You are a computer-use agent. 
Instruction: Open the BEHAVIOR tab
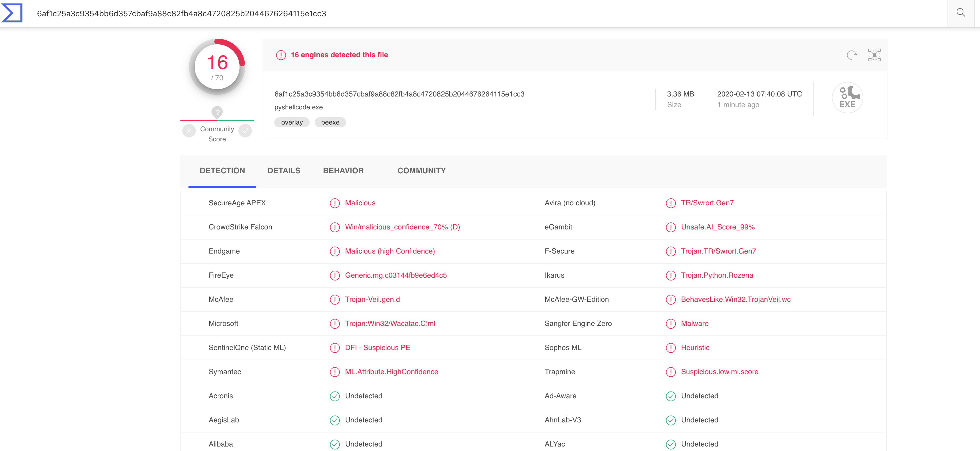(x=343, y=171)
